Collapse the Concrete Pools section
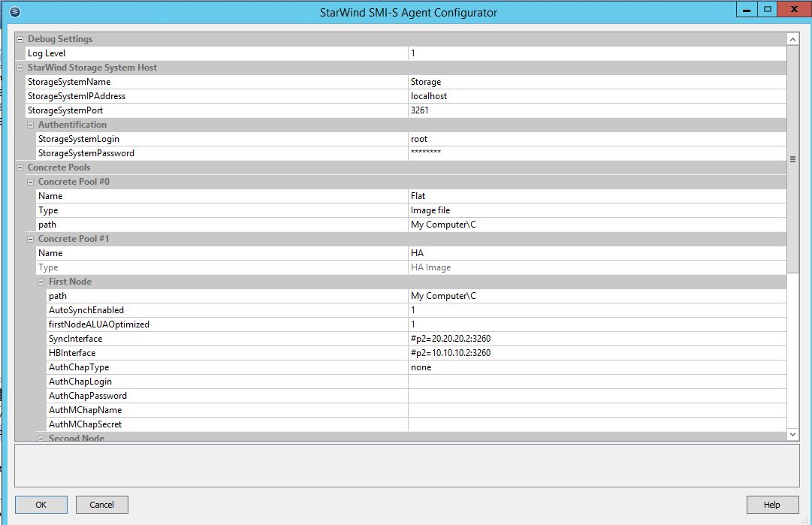Viewport: 812px width, 525px height. tap(20, 167)
